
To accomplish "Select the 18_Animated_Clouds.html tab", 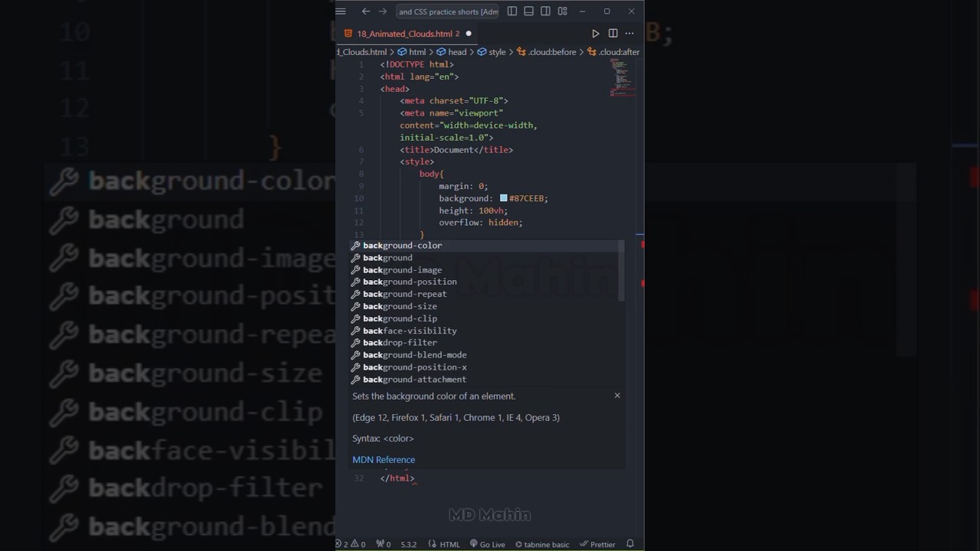I will click(x=408, y=34).
